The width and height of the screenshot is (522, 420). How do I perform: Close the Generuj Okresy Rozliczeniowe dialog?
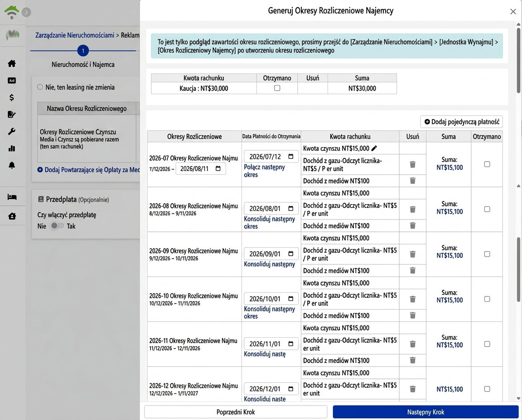513,12
